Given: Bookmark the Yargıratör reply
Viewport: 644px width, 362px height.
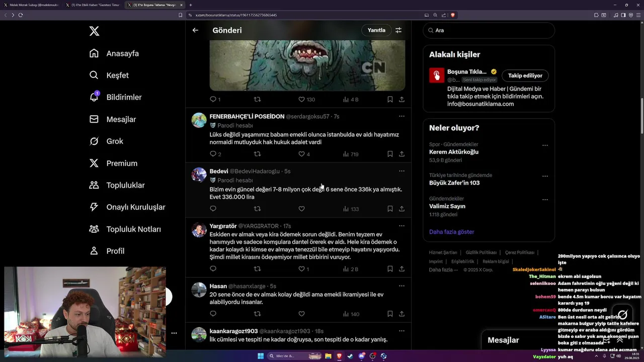Looking at the screenshot, I should click(390, 269).
